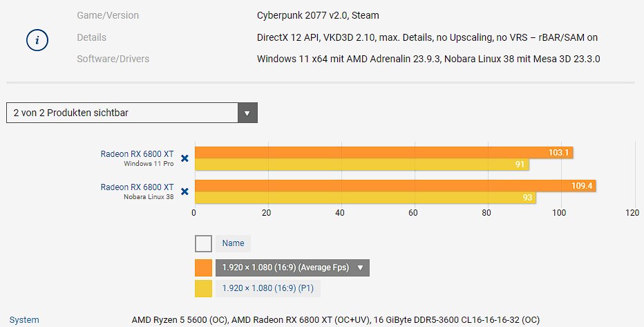Open the '2 von 2 Produkten sichtbar' dropdown
Viewport: 644px width, 327px height.
pos(132,113)
